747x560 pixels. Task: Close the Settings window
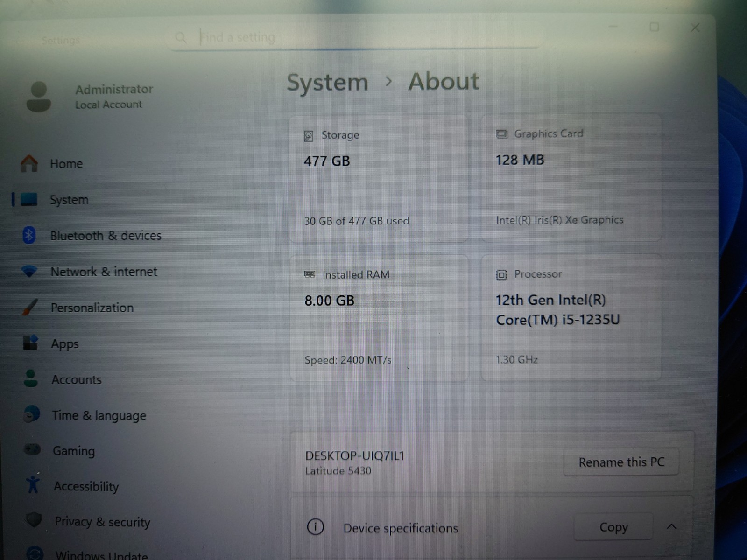[695, 28]
